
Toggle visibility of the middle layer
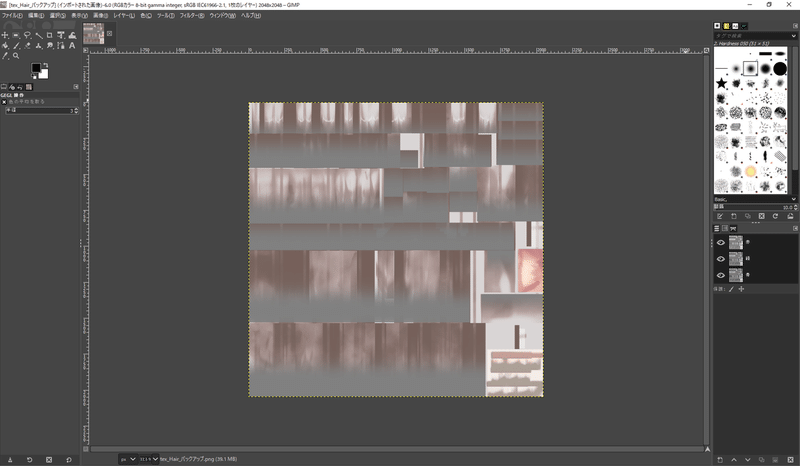(x=720, y=259)
